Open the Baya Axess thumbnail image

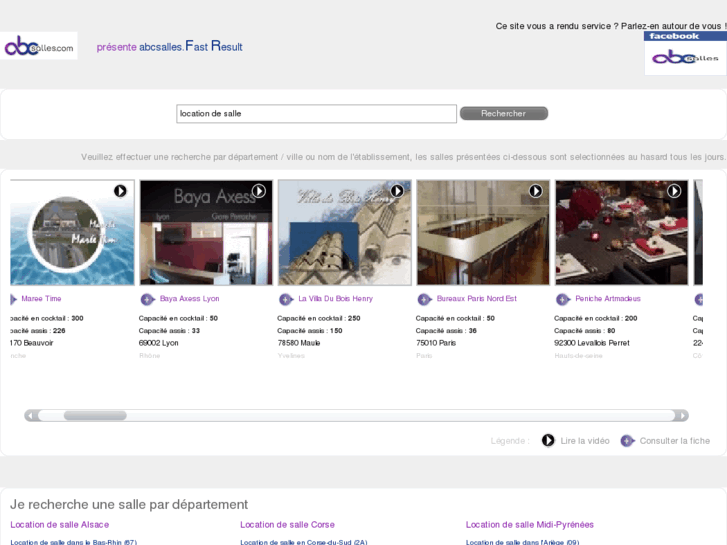(206, 233)
